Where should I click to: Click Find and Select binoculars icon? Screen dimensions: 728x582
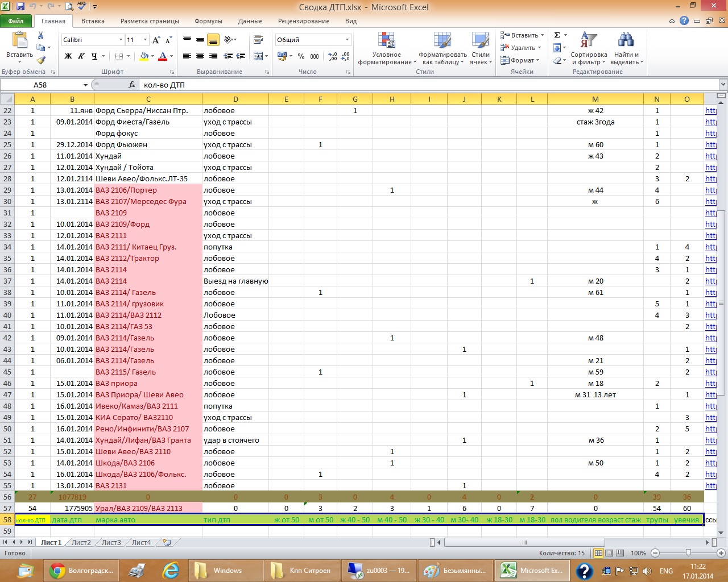[626, 41]
